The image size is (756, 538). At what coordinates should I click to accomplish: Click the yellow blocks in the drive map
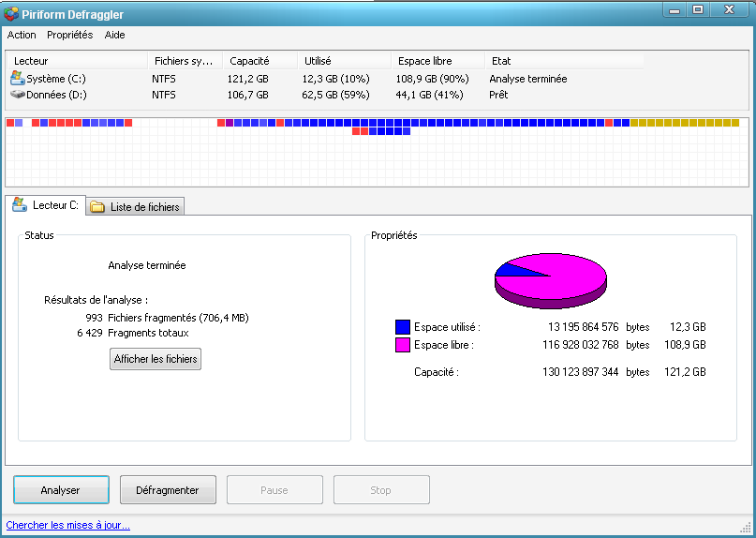(685, 123)
